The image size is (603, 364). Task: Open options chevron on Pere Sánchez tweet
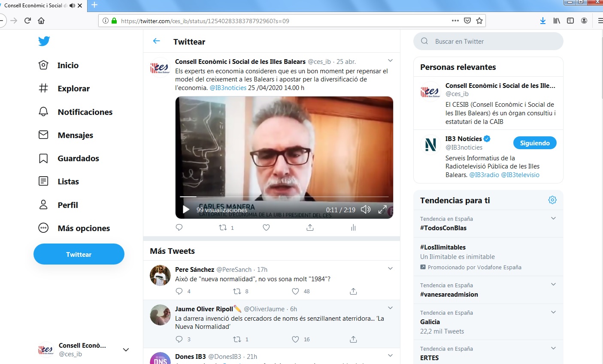tap(390, 268)
